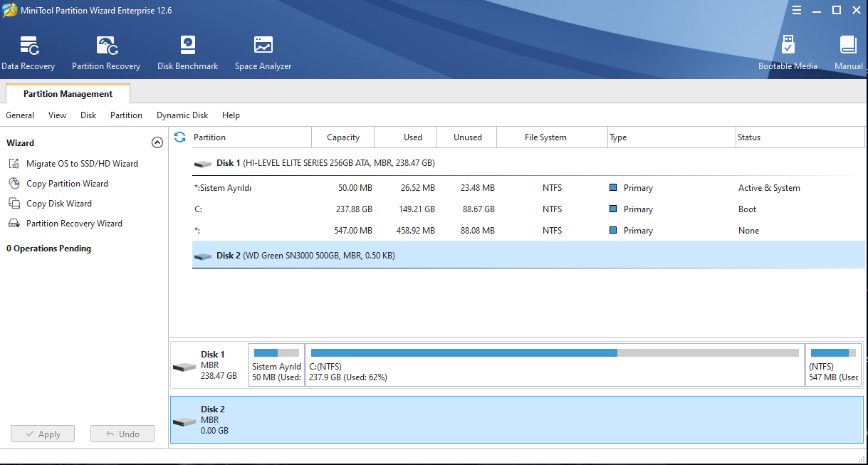This screenshot has width=868, height=465.
Task: Open the Manual
Action: click(x=848, y=53)
